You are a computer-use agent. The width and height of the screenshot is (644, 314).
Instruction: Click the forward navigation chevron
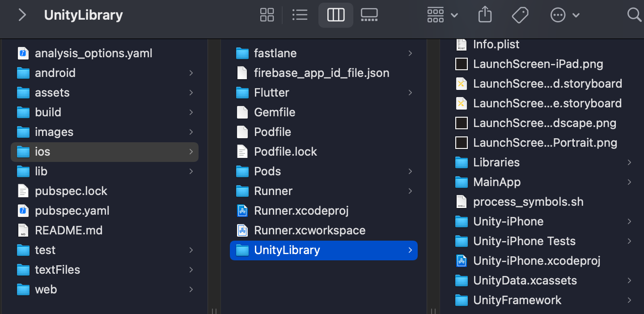click(x=22, y=15)
